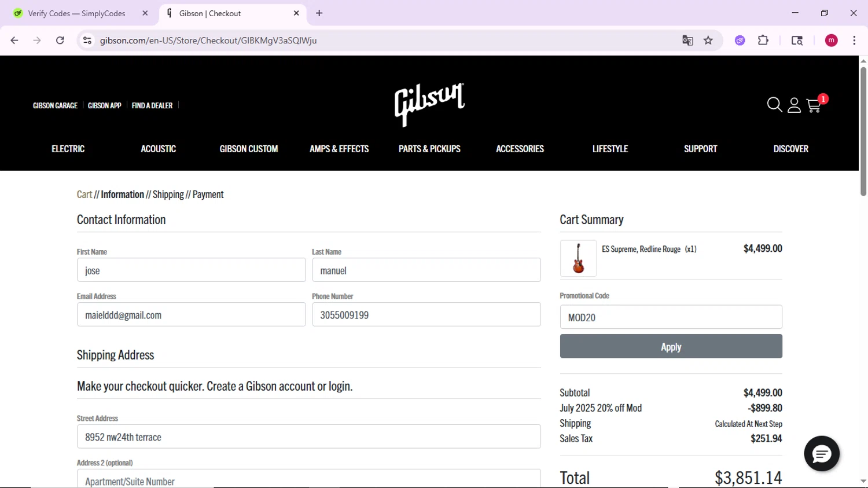Open the Lifestyle menu

tap(610, 149)
